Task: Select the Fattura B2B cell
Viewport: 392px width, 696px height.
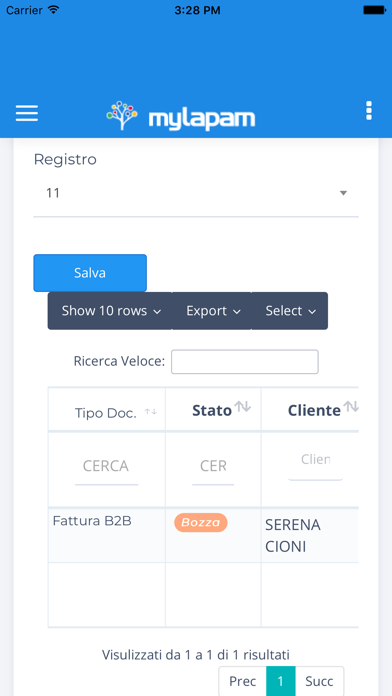Action: [x=107, y=535]
